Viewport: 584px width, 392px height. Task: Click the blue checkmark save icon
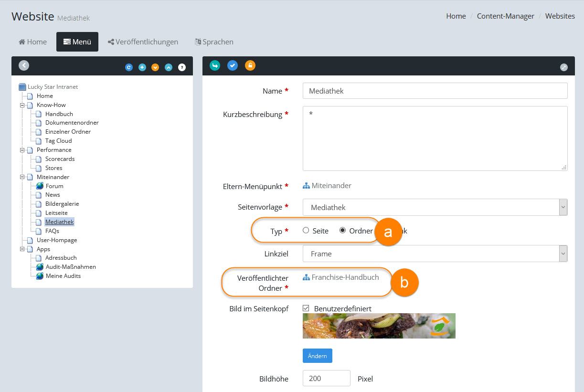[233, 65]
